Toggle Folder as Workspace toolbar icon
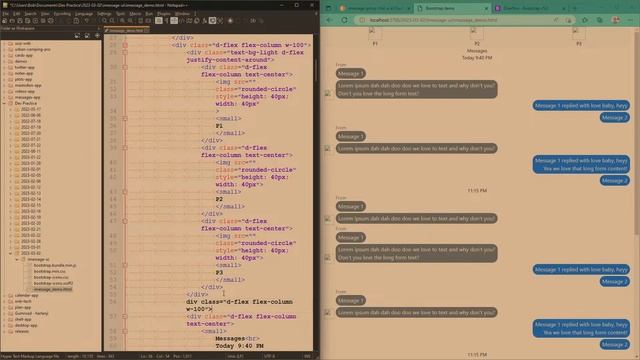 point(212,20)
